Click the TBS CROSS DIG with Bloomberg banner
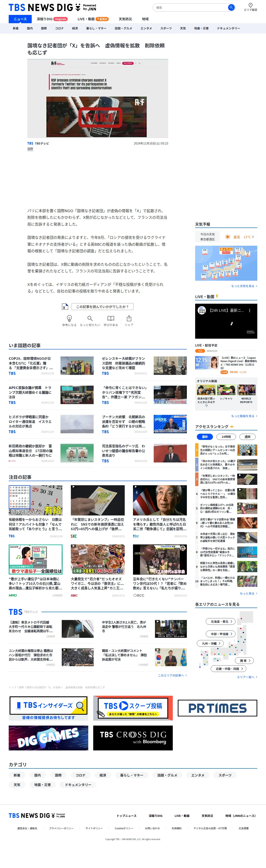This screenshot has height=868, width=266. coord(133,738)
